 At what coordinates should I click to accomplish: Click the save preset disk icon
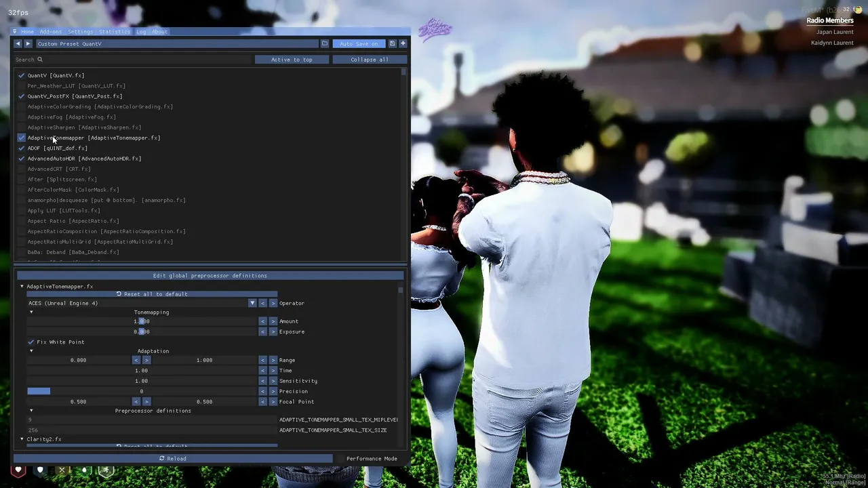pyautogui.click(x=392, y=43)
